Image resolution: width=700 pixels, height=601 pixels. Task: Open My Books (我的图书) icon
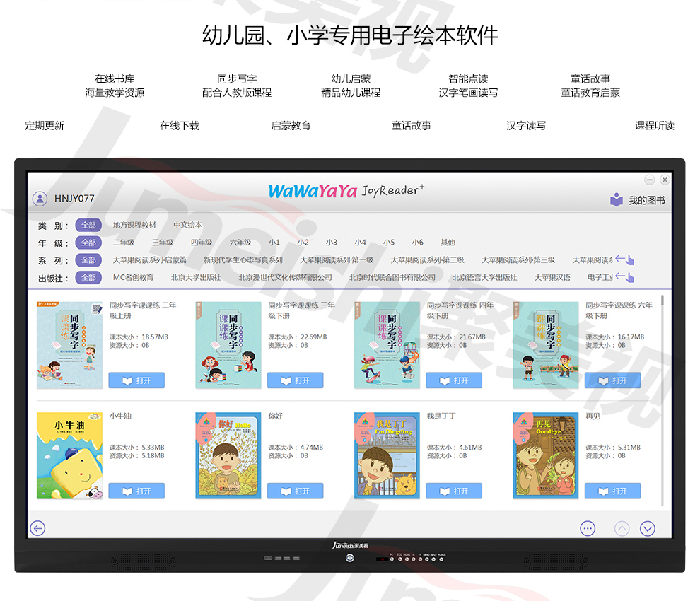pyautogui.click(x=617, y=199)
